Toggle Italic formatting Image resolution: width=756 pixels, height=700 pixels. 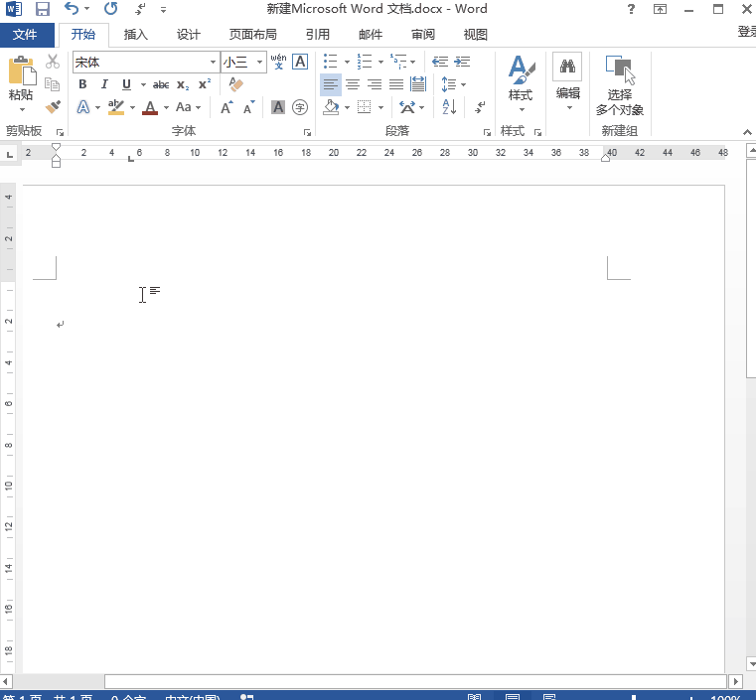tap(104, 84)
